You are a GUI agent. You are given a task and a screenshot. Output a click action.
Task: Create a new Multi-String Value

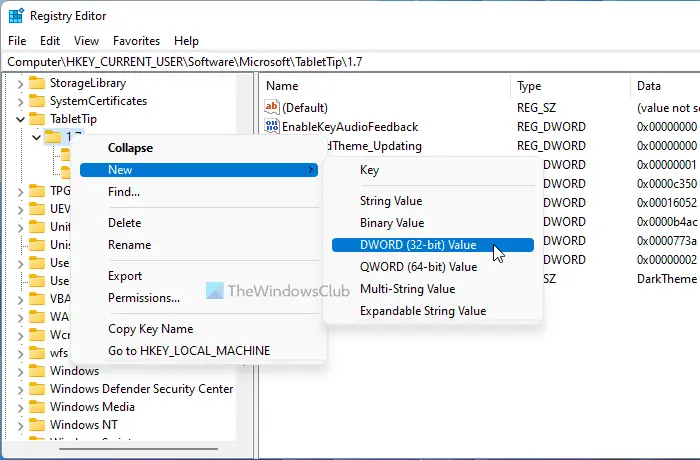point(433,289)
